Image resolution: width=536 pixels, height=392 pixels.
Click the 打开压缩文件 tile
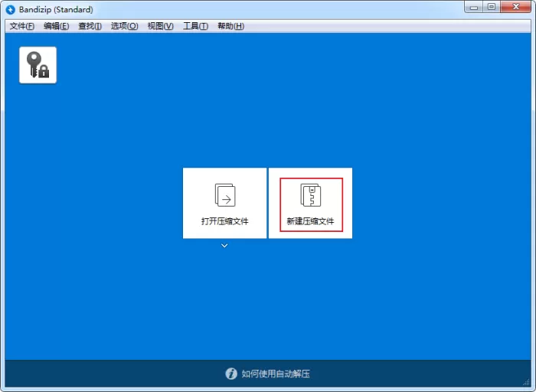224,203
